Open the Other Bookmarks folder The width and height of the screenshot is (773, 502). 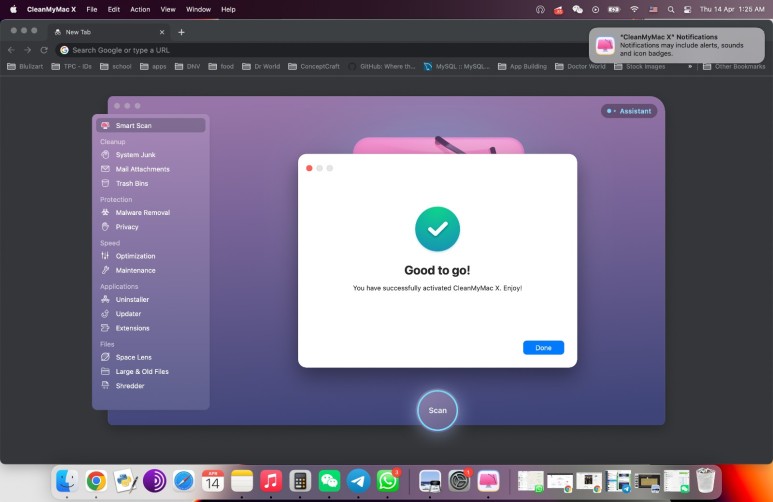click(734, 67)
